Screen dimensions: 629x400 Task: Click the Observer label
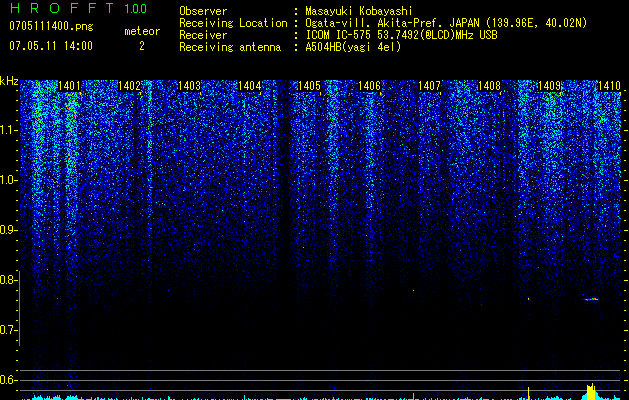203,11
